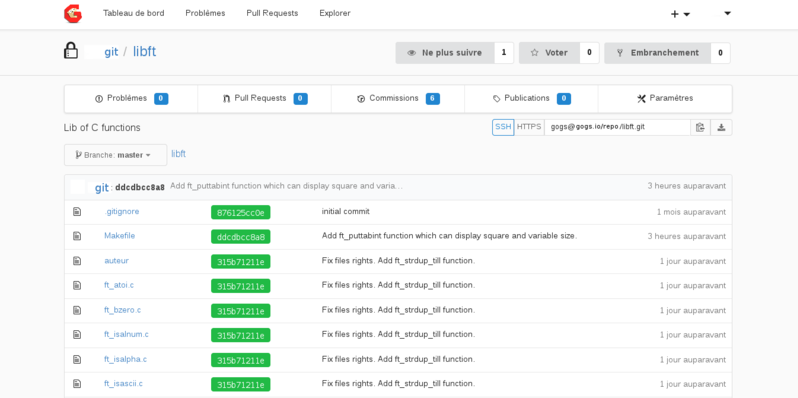Image resolution: width=798 pixels, height=398 pixels.
Task: Open the libft repository title link
Action: coord(145,52)
